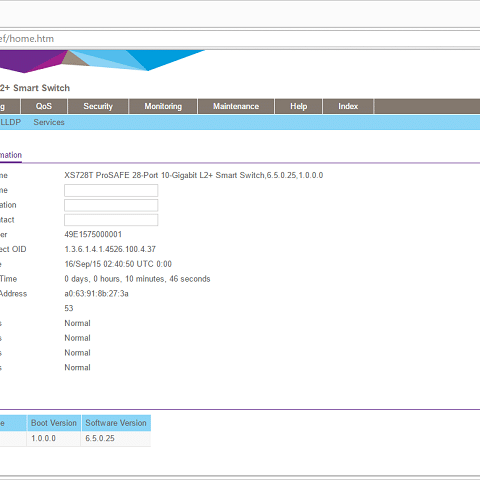Select the temperature value 53
The width and height of the screenshot is (480, 480).
(69, 308)
